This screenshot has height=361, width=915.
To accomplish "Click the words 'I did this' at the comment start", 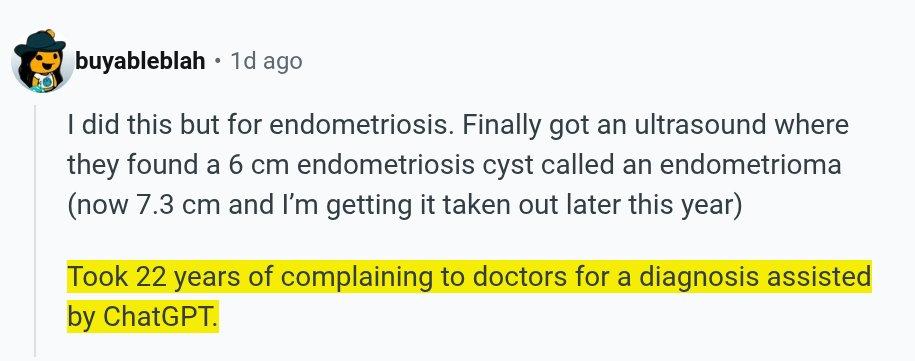I will 110,125.
